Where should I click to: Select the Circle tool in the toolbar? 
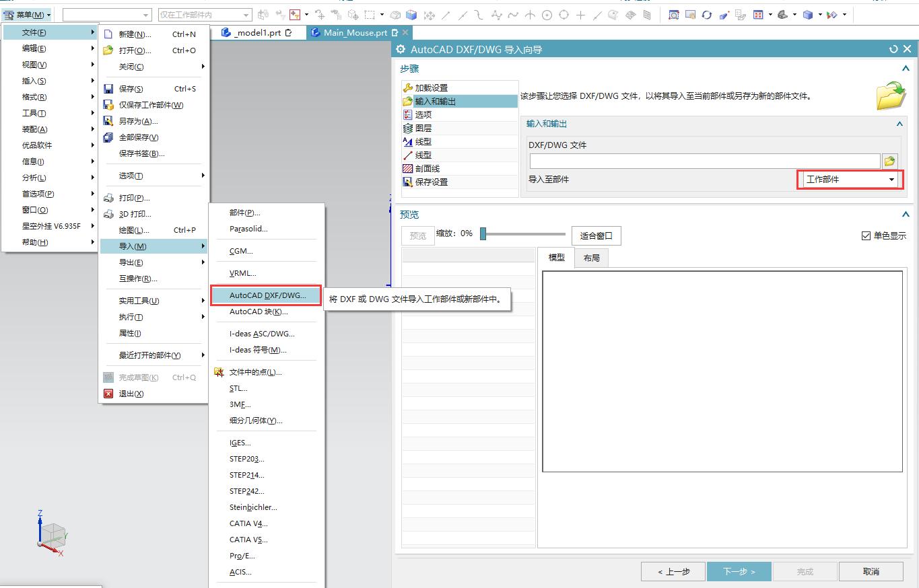(x=547, y=14)
